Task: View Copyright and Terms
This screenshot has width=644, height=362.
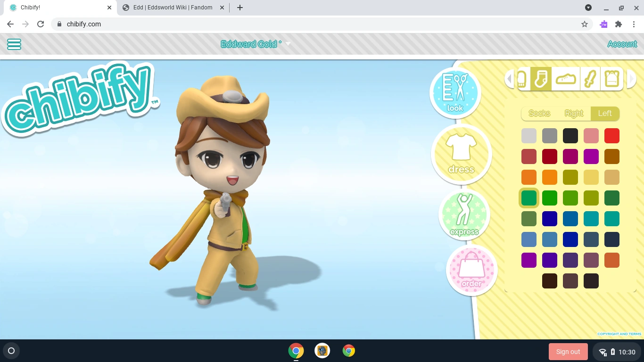Action: point(619,334)
